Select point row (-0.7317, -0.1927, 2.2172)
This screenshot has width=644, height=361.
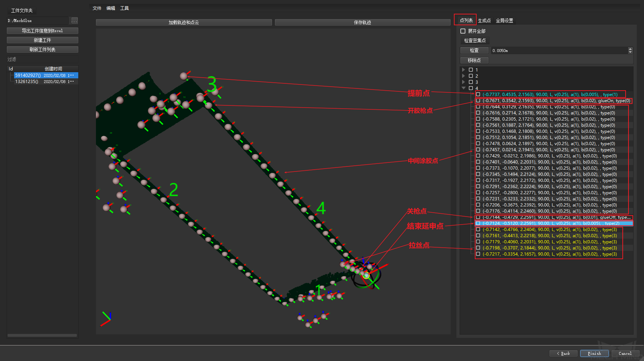pyautogui.click(x=549, y=180)
